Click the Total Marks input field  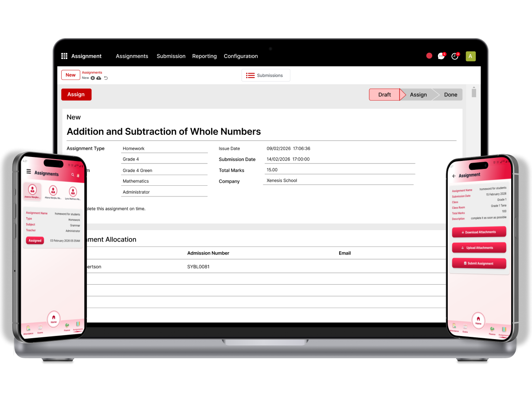340,170
